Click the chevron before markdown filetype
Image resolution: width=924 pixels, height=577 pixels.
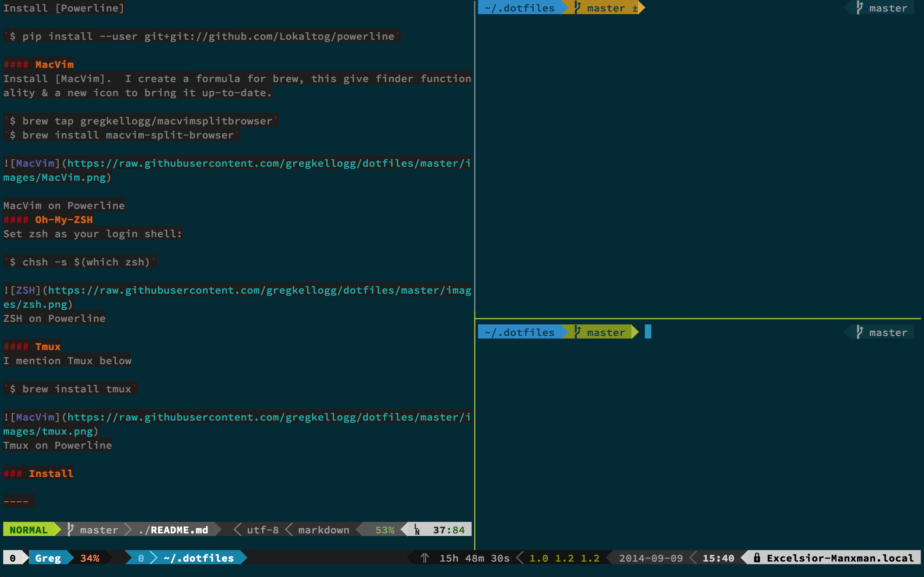point(289,530)
